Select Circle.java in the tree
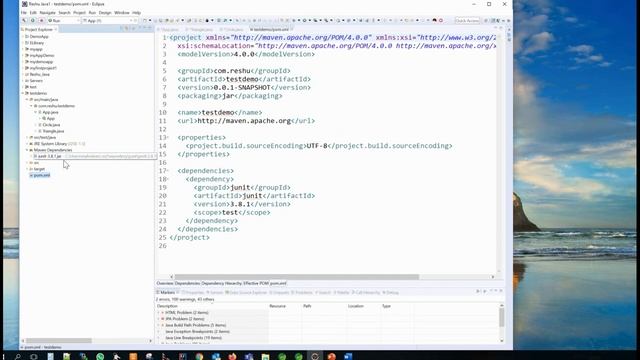Screen dimensions: 640x360 tap(51, 125)
